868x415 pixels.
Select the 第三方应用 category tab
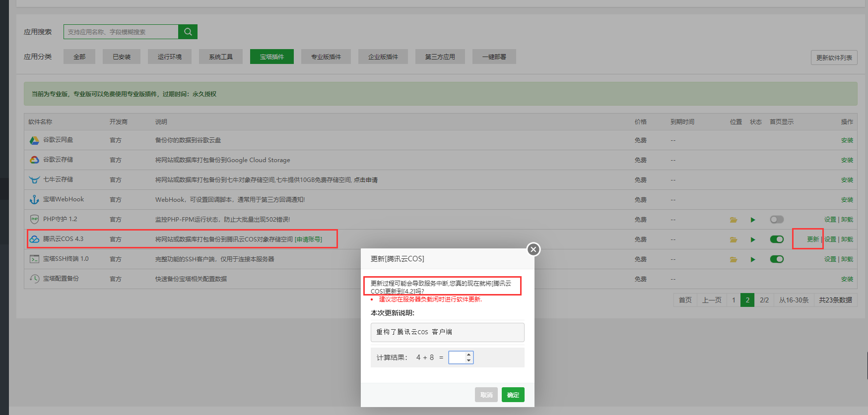[x=440, y=57]
